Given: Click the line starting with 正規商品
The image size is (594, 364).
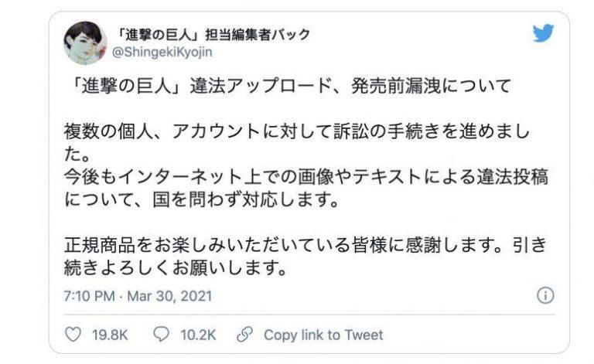Looking at the screenshot, I should [x=306, y=246].
